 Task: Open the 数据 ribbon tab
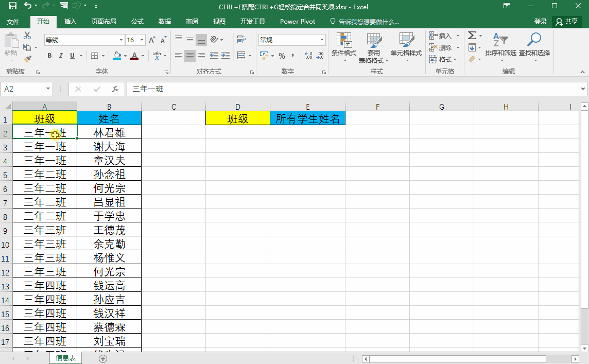(x=165, y=22)
